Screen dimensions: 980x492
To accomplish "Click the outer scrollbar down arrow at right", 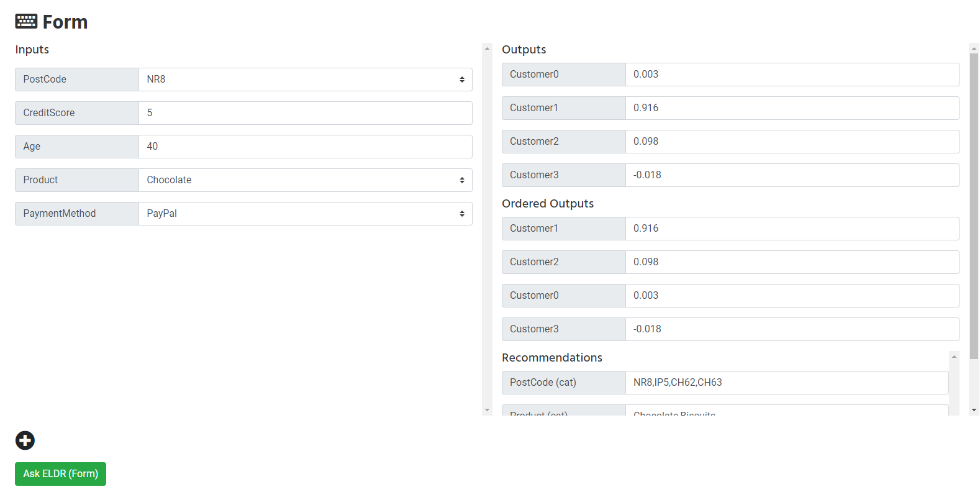I will (974, 410).
